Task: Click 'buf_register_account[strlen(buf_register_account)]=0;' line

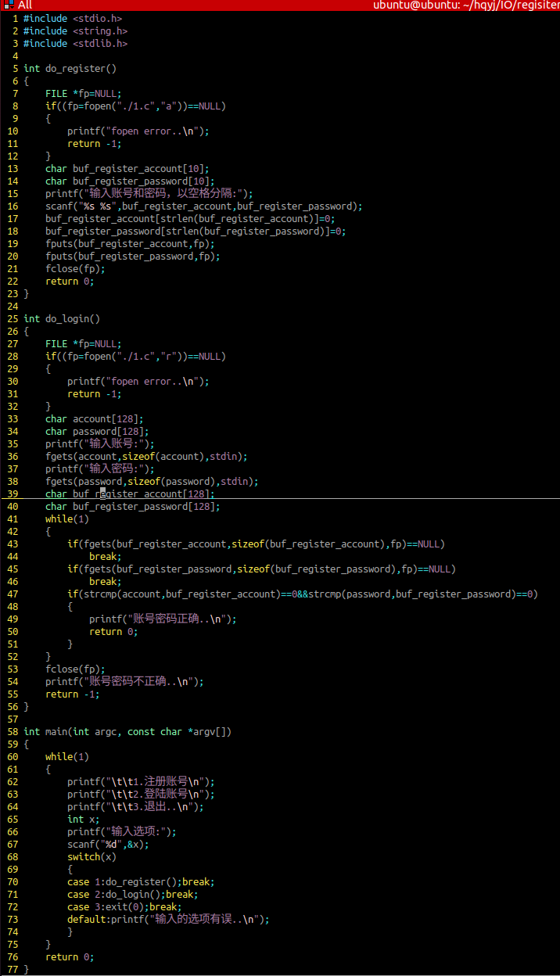Action: click(190, 219)
